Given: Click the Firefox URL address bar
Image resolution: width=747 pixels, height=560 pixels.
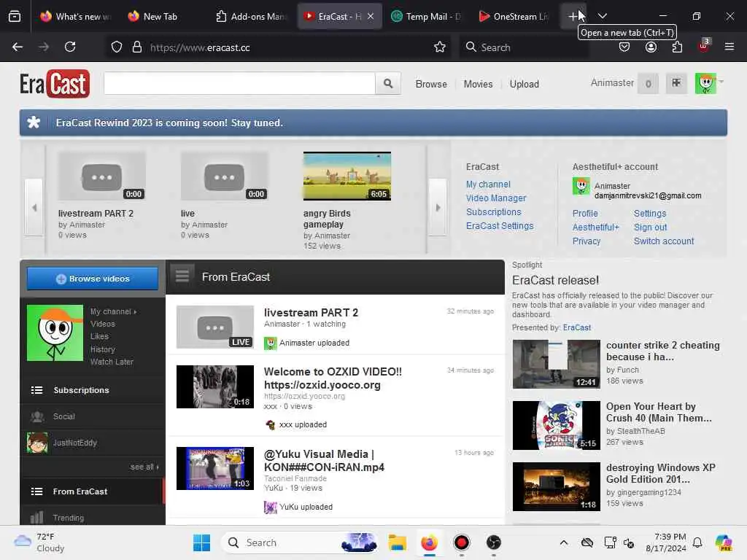Looking at the screenshot, I should click(286, 47).
